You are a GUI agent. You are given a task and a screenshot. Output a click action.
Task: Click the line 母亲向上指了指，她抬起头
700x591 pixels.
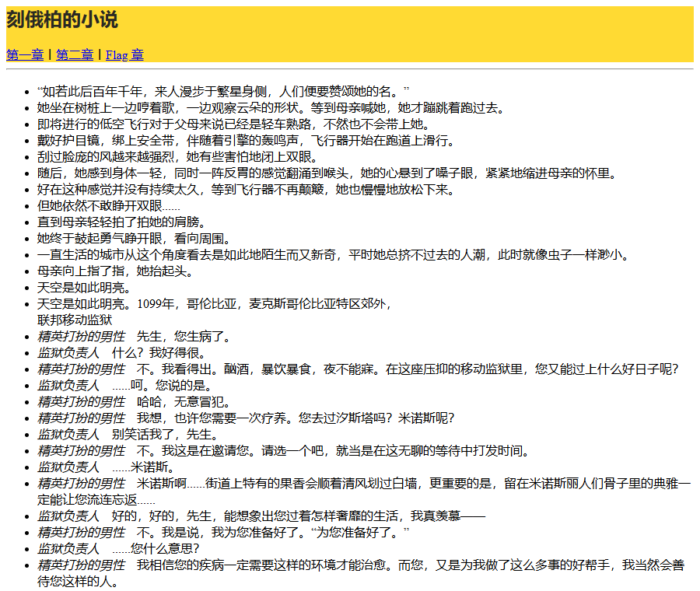click(x=115, y=271)
